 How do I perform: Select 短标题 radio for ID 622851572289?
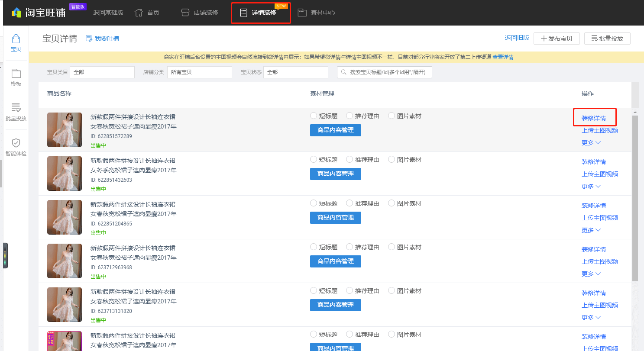click(314, 116)
